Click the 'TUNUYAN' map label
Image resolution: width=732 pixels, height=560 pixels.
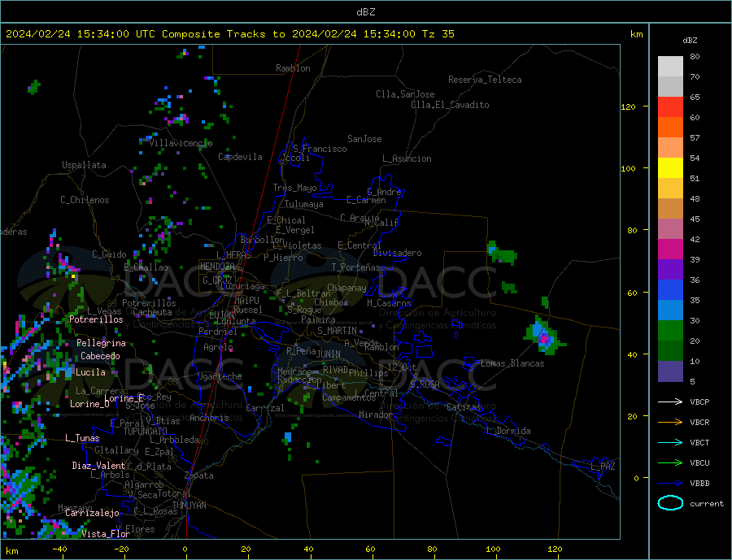click(x=189, y=506)
